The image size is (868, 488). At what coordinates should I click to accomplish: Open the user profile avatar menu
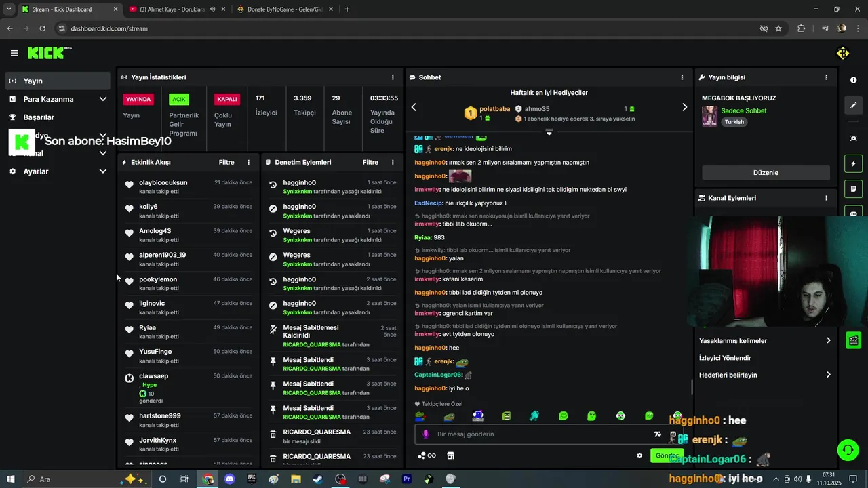click(842, 53)
